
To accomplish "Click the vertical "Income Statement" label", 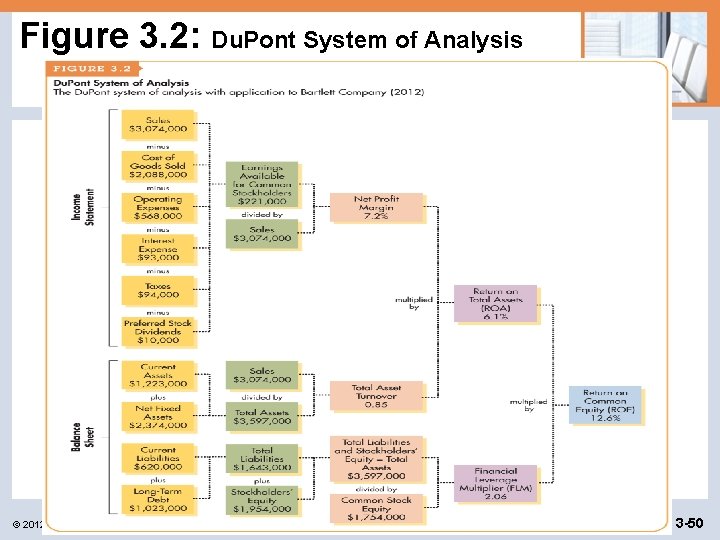I will (83, 207).
